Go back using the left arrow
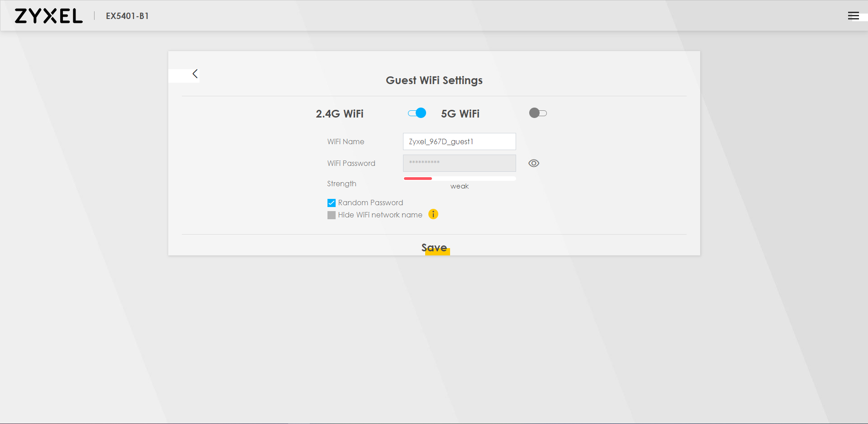Image resolution: width=868 pixels, height=424 pixels. [x=195, y=74]
